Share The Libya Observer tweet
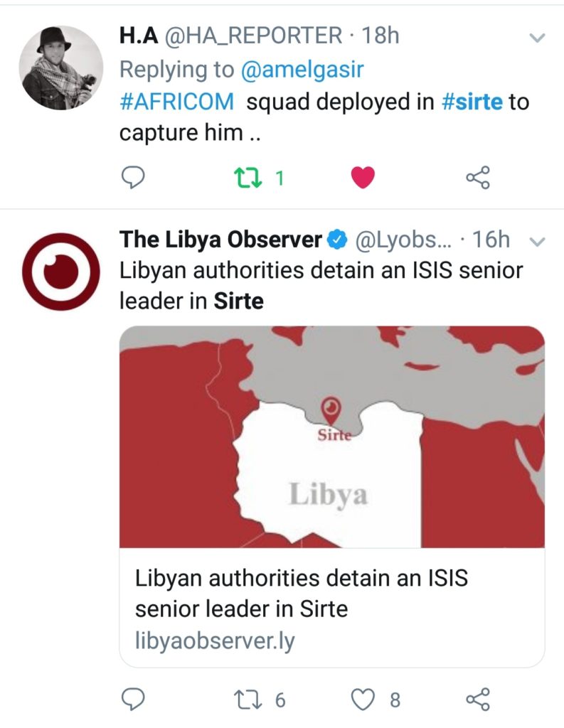The image size is (564, 728). point(478,700)
